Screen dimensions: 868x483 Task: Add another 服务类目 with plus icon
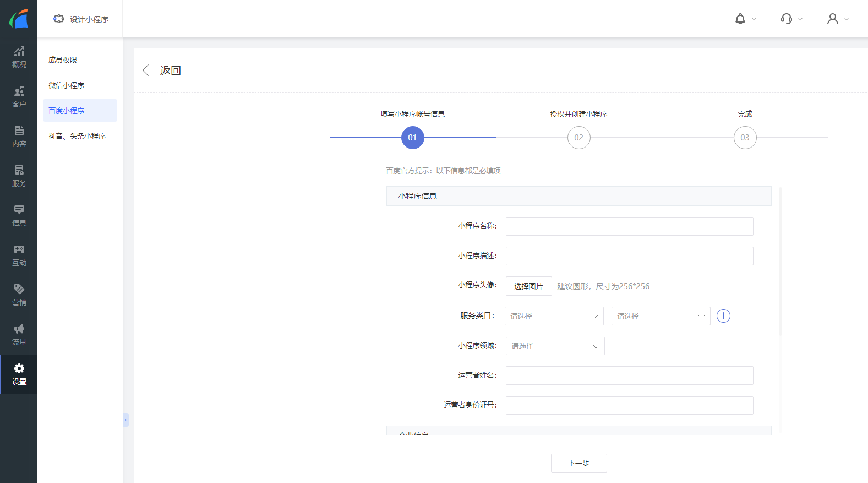pyautogui.click(x=723, y=316)
